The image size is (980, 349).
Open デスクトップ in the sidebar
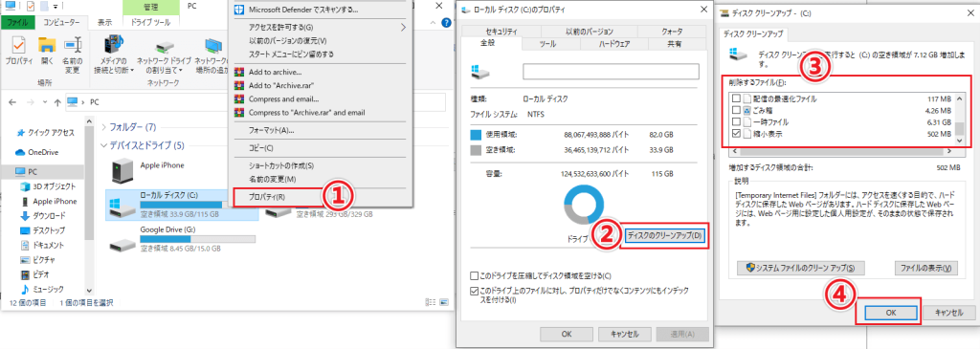(x=42, y=230)
